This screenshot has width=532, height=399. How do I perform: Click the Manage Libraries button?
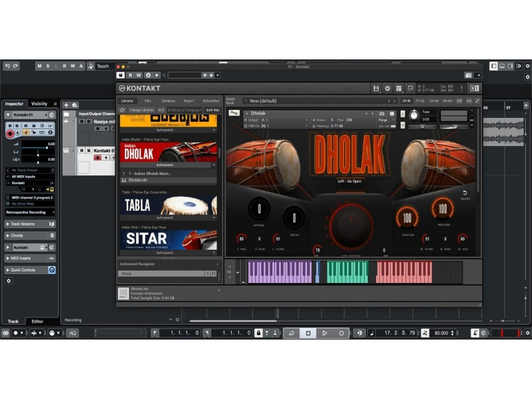coord(141,110)
